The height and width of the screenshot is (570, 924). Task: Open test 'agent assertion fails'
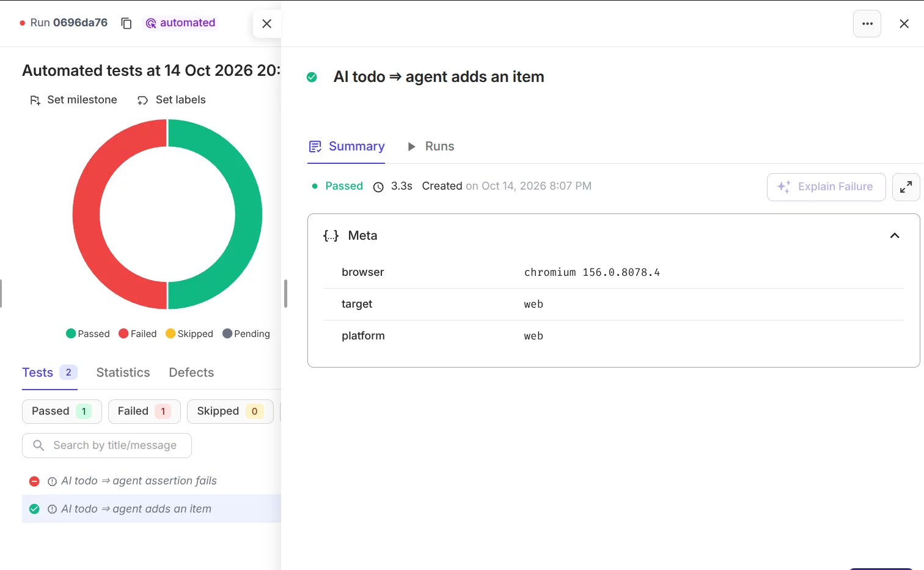[139, 481]
